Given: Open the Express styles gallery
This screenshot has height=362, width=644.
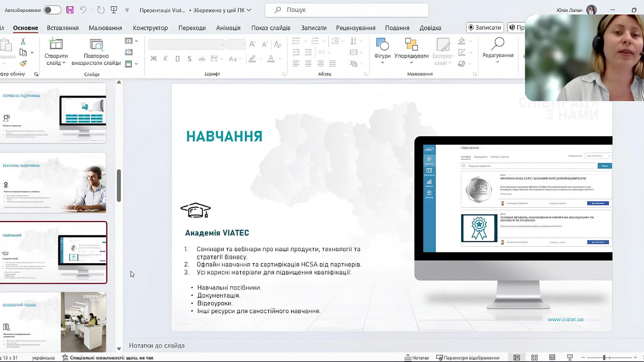Looking at the screenshot, I should 443,51.
